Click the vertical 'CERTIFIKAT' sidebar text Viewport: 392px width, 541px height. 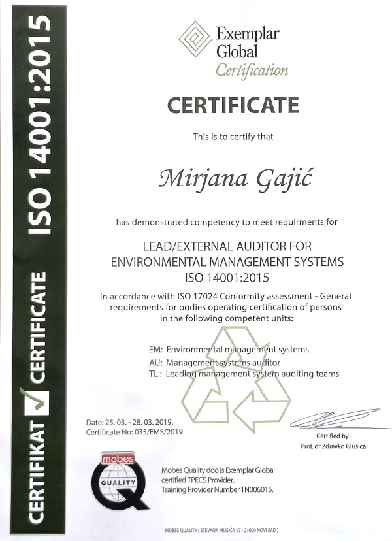pyautogui.click(x=37, y=471)
